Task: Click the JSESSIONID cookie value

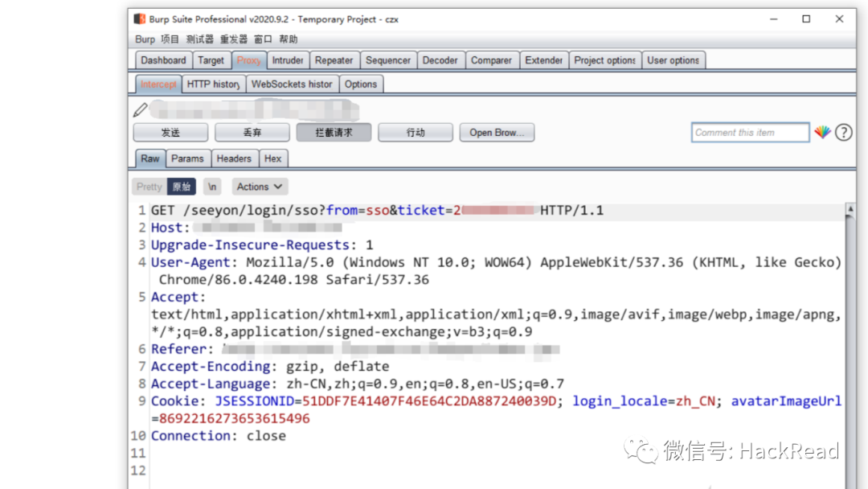Action: pos(429,401)
